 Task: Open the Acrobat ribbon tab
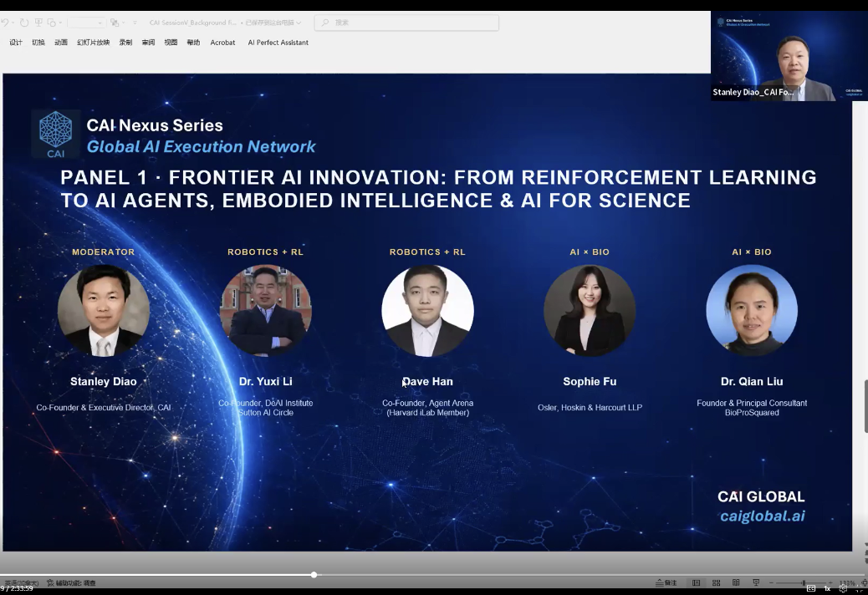pyautogui.click(x=222, y=43)
